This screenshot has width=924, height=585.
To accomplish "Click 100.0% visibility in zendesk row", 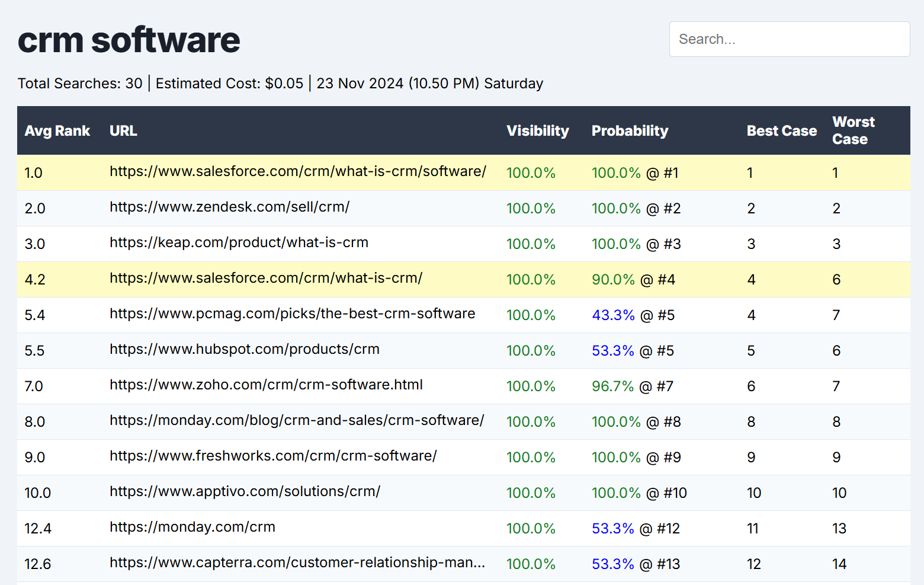I will point(531,209).
